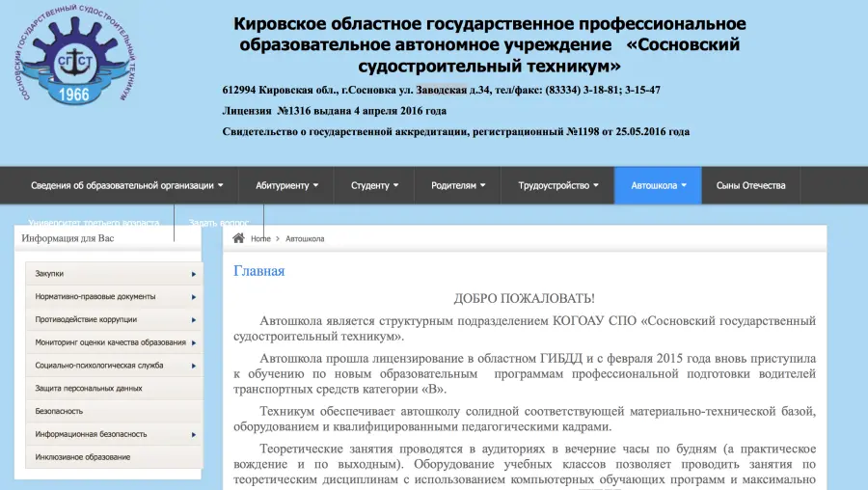868x490 pixels.
Task: Open 'Безопасность' sidebar item
Action: coord(114,411)
